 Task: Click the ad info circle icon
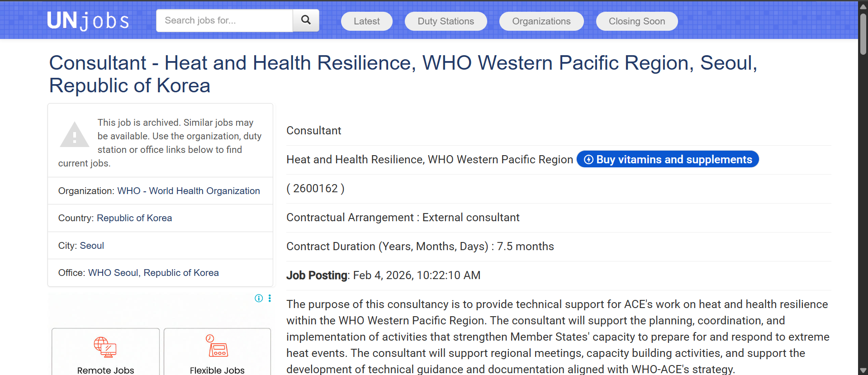coord(259,298)
